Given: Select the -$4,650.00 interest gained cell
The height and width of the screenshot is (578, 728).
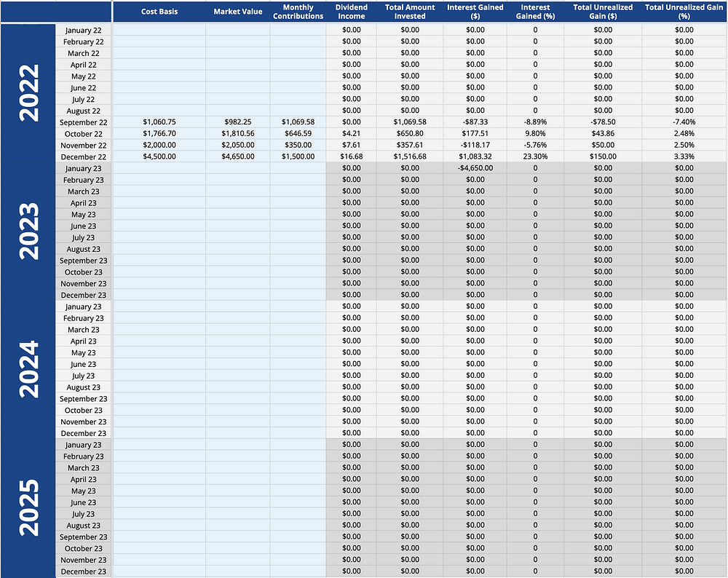Looking at the screenshot, I should tap(475, 168).
